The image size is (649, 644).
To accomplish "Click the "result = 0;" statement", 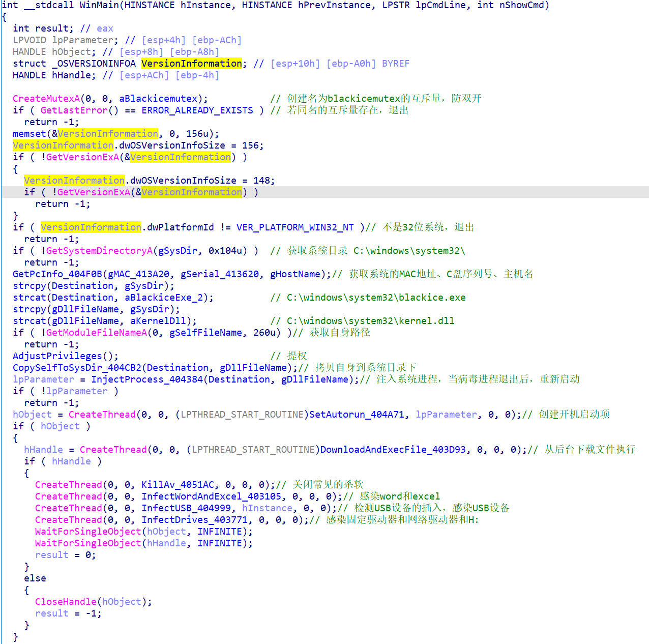I will (66, 555).
